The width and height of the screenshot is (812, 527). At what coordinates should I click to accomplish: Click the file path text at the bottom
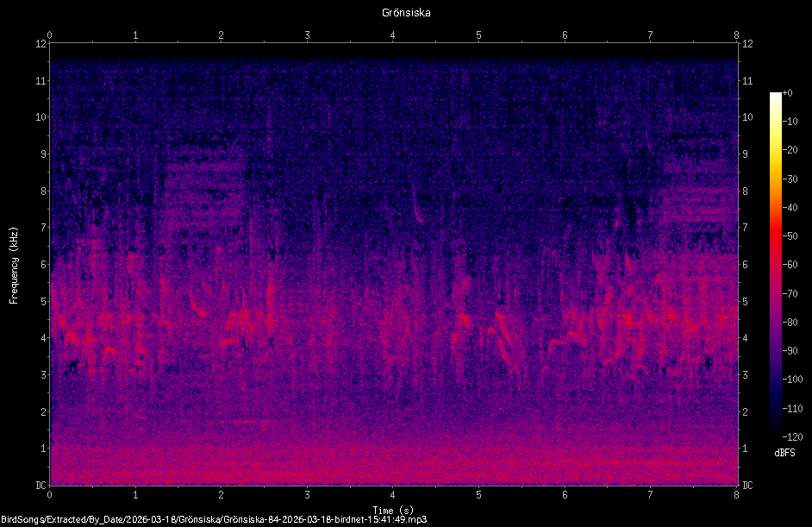pyautogui.click(x=214, y=519)
